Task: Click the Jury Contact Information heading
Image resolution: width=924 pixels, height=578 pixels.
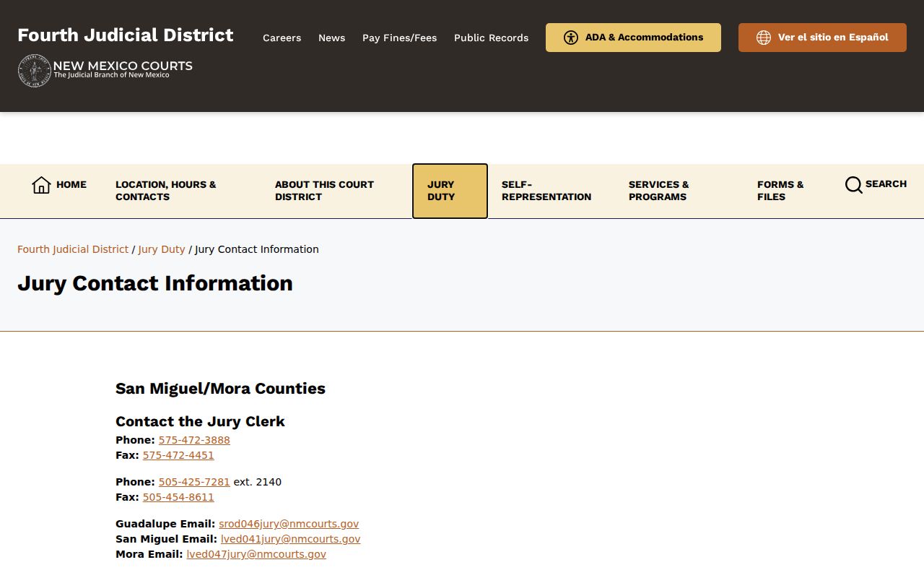Action: click(x=155, y=283)
